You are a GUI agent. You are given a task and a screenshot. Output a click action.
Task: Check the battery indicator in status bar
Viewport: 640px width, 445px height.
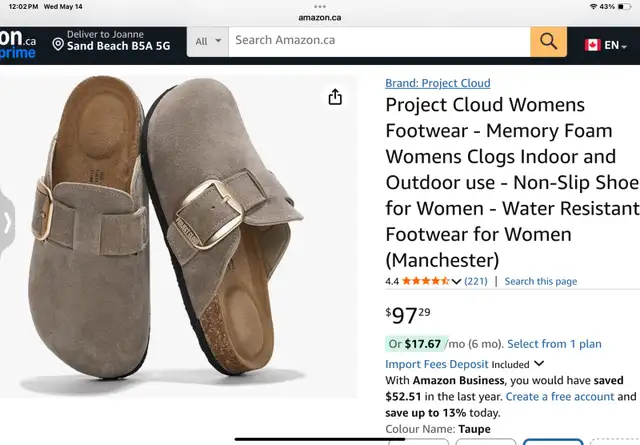(x=624, y=7)
